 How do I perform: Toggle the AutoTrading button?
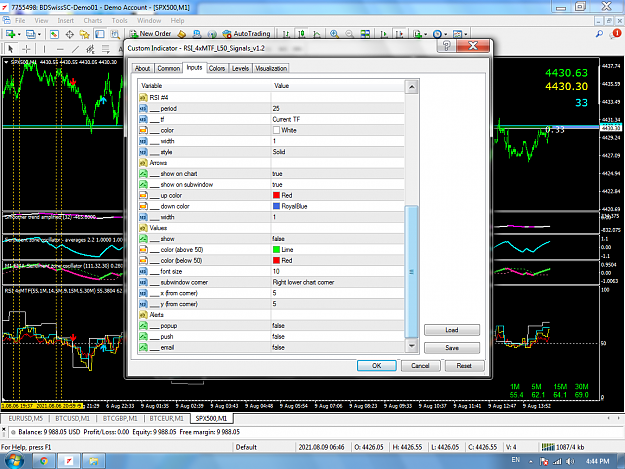tap(247, 34)
